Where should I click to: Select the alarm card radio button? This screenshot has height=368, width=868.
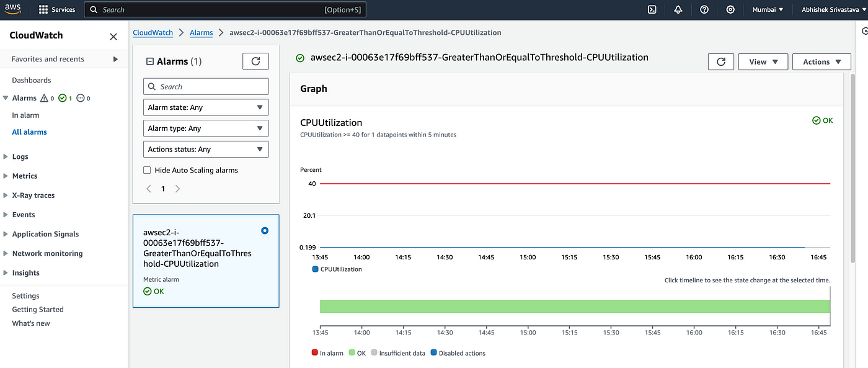tap(265, 230)
